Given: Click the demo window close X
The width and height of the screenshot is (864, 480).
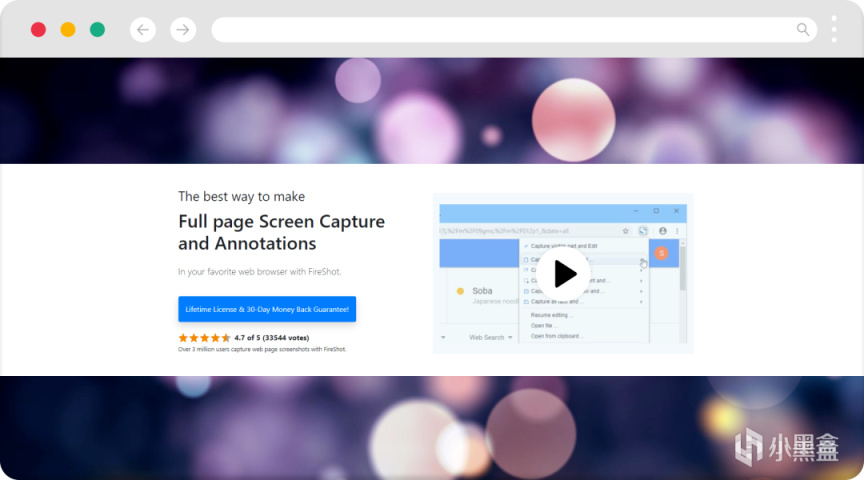Looking at the screenshot, I should (x=677, y=211).
